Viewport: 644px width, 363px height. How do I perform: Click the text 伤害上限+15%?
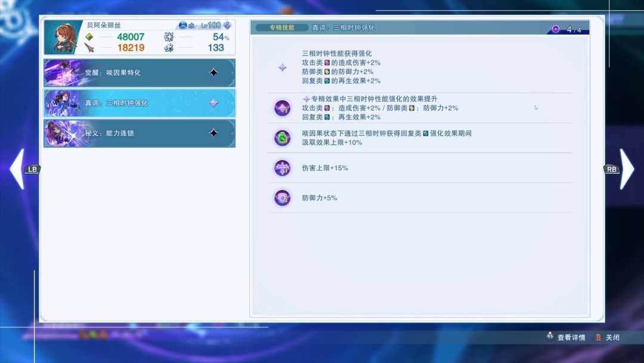point(325,168)
